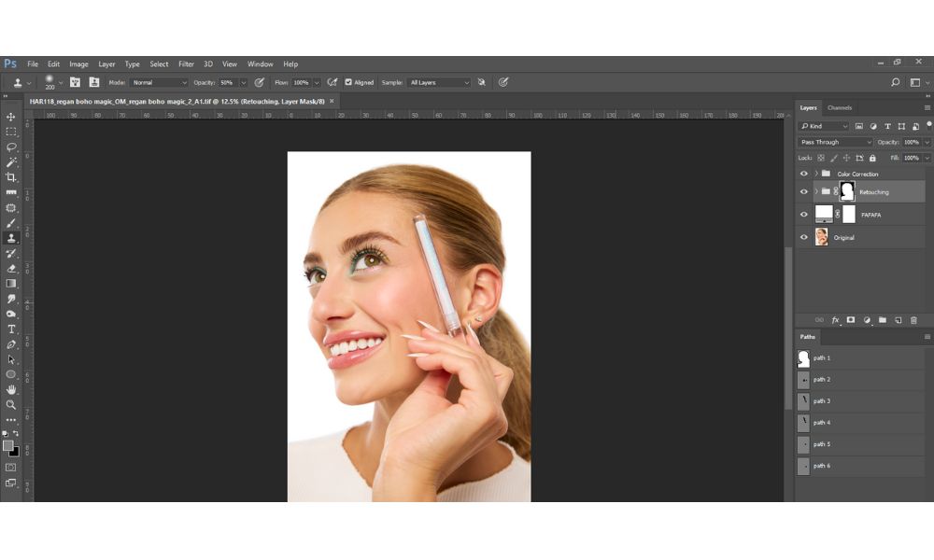934x560 pixels.
Task: Select the Magic Wand tool
Action: pos(10,162)
